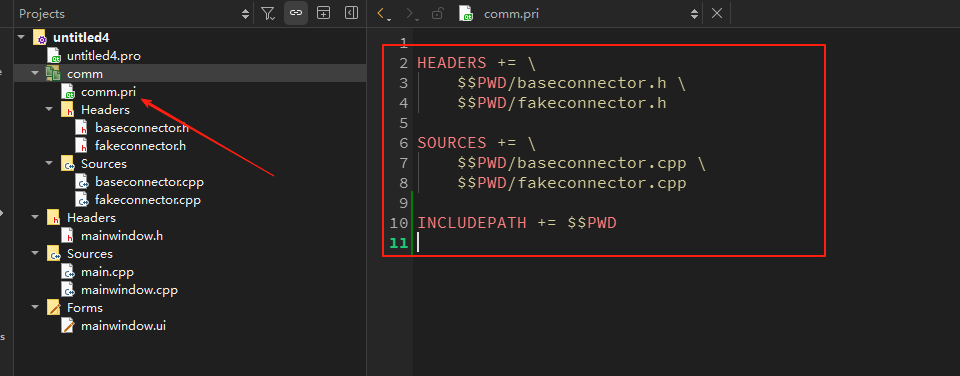This screenshot has height=376, width=960.
Task: Collapse the Headers node containing mainwindow.h
Action: tap(36, 217)
